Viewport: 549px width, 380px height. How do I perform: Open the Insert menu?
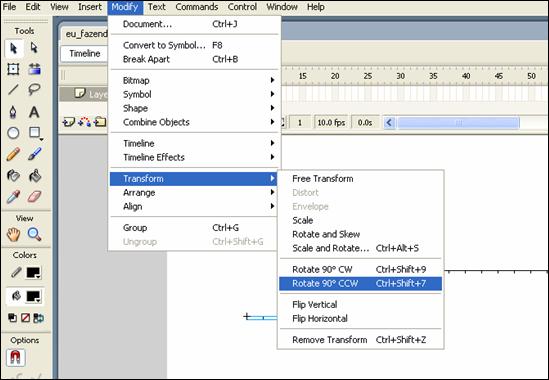[x=90, y=7]
